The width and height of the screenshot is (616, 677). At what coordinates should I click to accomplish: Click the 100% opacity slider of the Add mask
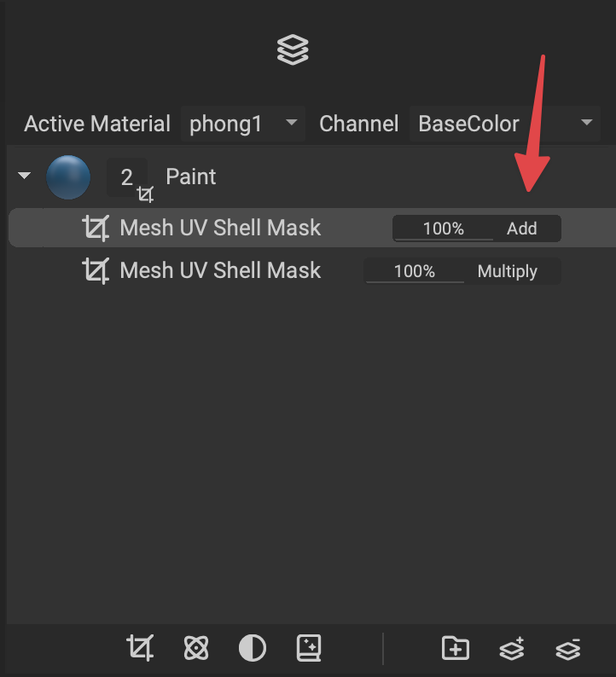coord(443,229)
